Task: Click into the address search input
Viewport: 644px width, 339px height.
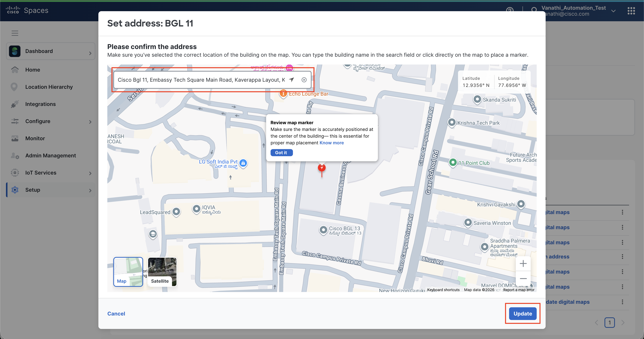Action: 200,80
